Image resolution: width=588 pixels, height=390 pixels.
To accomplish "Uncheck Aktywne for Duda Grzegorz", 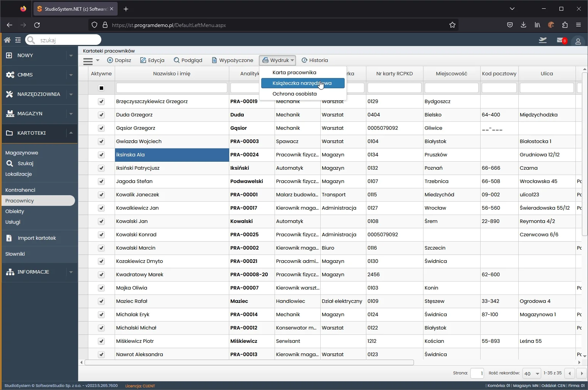I will [101, 115].
